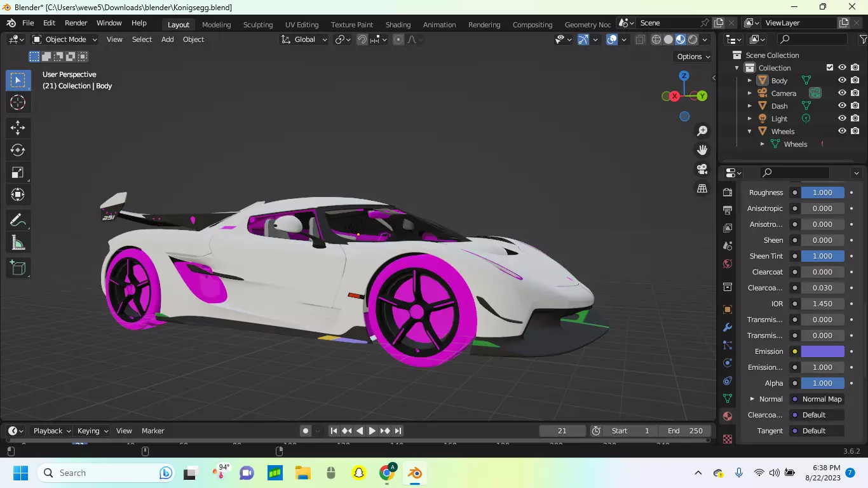Image resolution: width=868 pixels, height=488 pixels.
Task: Open the Object Constraints tab
Action: click(728, 381)
